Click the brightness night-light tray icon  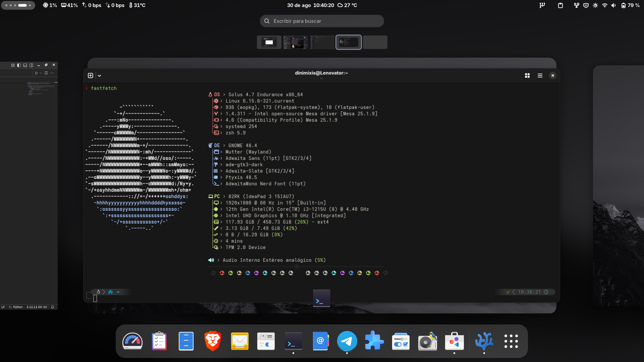pos(595,5)
